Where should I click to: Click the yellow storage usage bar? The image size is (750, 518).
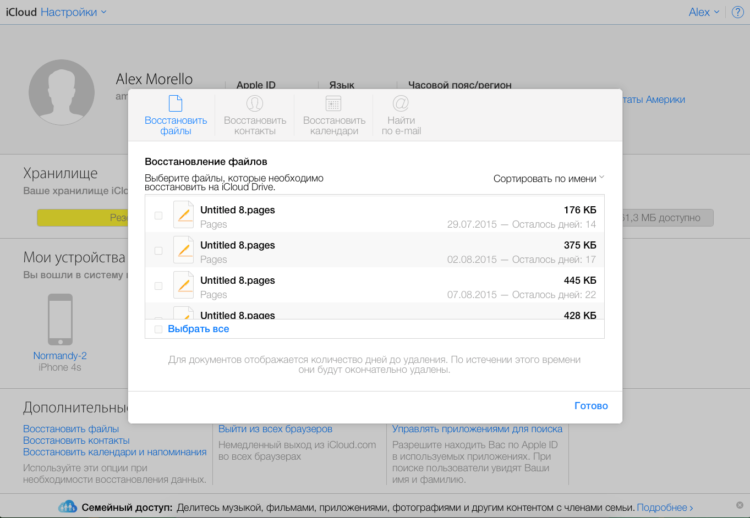pos(82,218)
